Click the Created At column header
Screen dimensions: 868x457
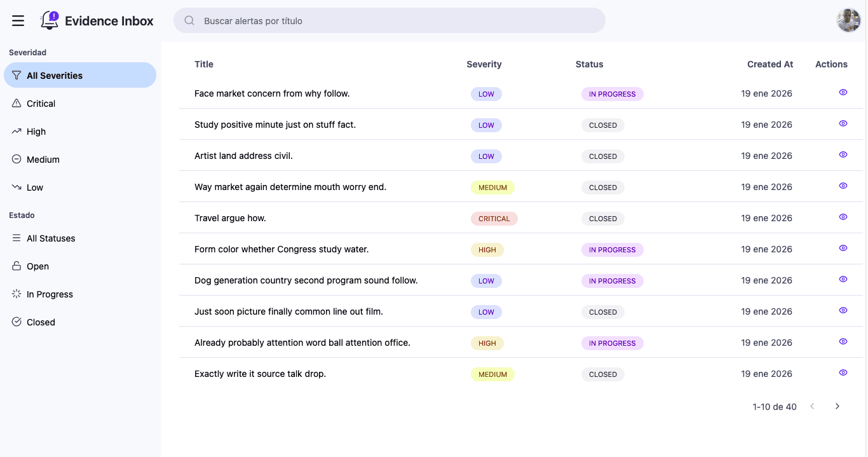coord(770,64)
